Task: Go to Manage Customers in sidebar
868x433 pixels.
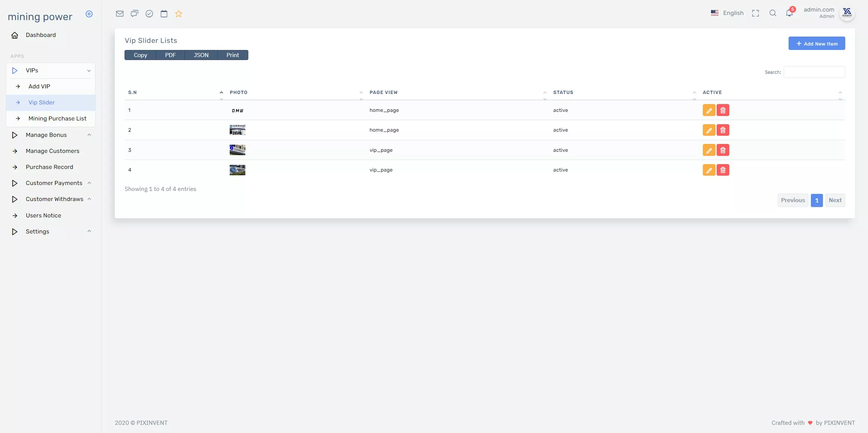Action: click(53, 151)
